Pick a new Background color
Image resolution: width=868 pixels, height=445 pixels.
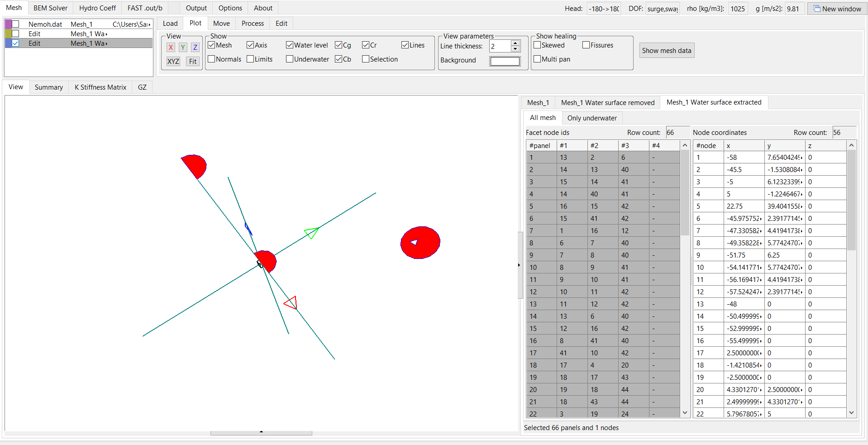504,61
